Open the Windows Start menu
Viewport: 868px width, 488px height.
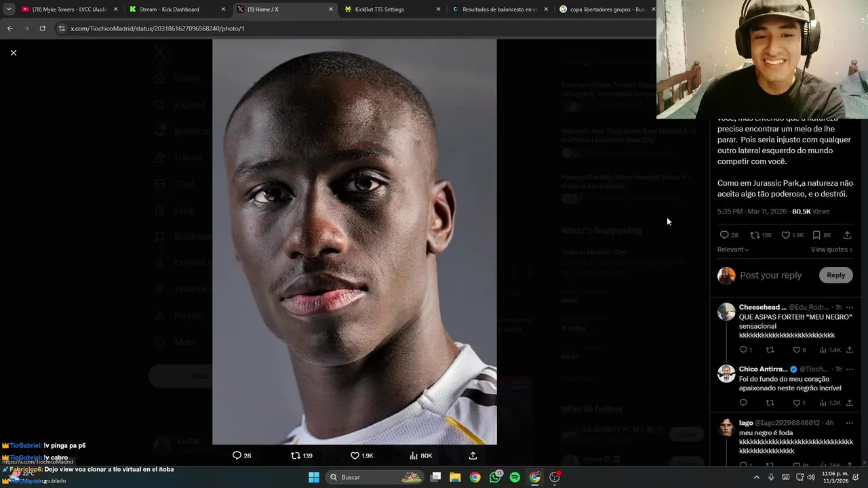pos(314,477)
